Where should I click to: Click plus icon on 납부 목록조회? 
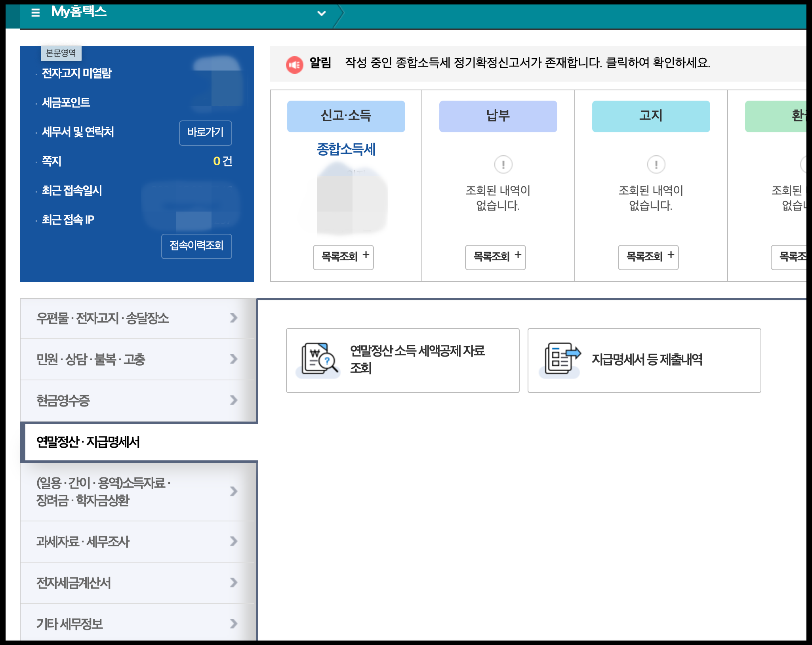(x=518, y=255)
